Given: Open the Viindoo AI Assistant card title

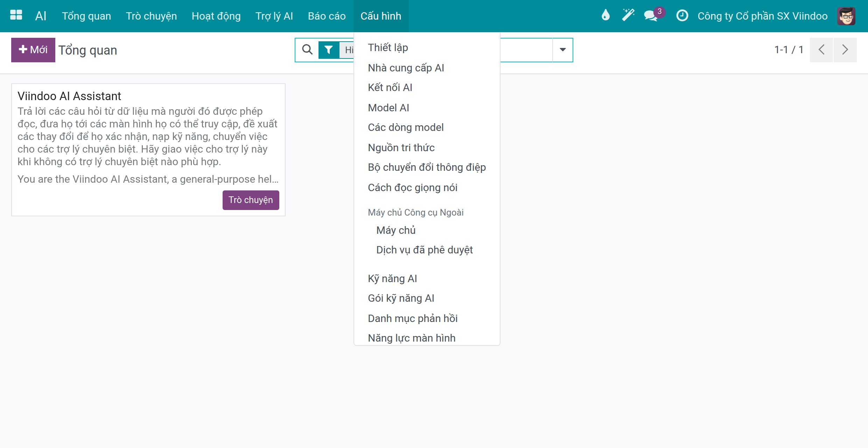Looking at the screenshot, I should pyautogui.click(x=69, y=96).
